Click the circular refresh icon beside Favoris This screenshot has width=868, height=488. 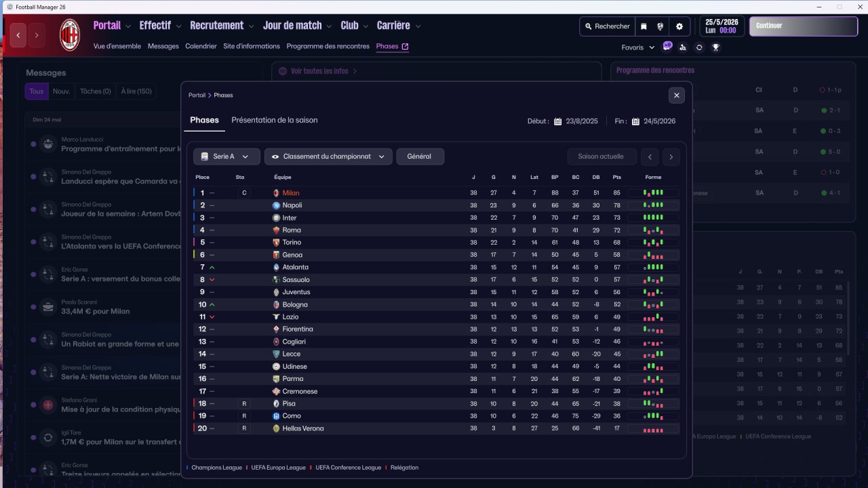coord(699,47)
